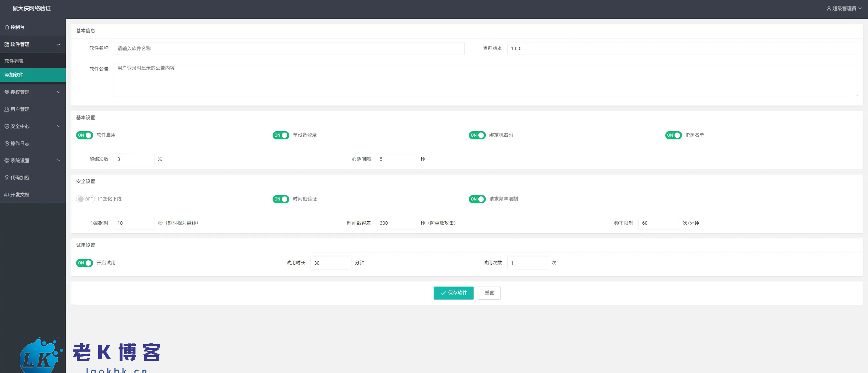Click the 用户管理 person icon
The width and height of the screenshot is (868, 373).
point(6,109)
